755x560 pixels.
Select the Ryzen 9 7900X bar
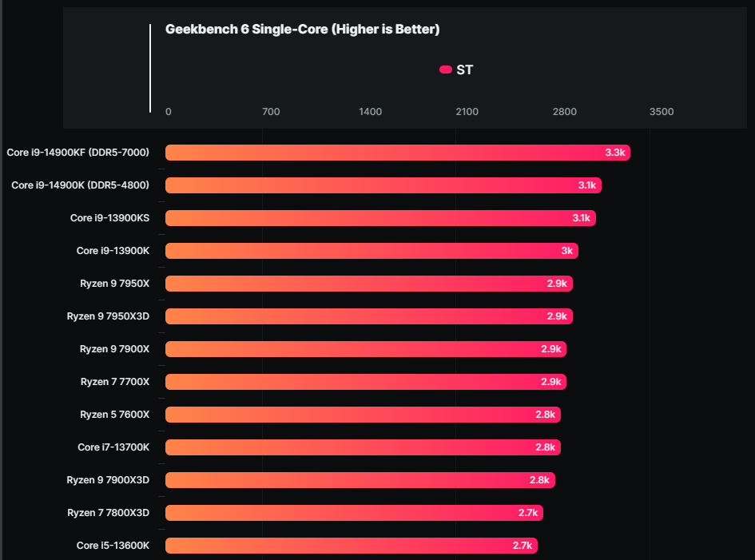[365, 349]
